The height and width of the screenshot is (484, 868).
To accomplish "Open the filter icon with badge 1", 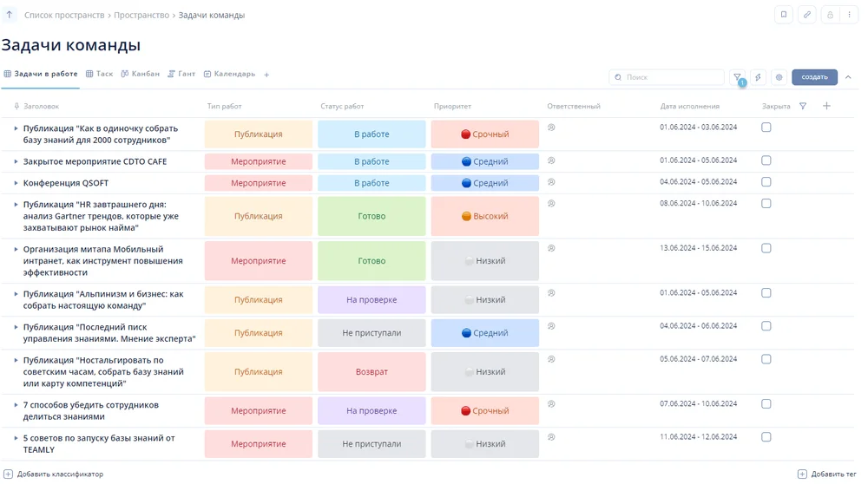I will click(737, 77).
